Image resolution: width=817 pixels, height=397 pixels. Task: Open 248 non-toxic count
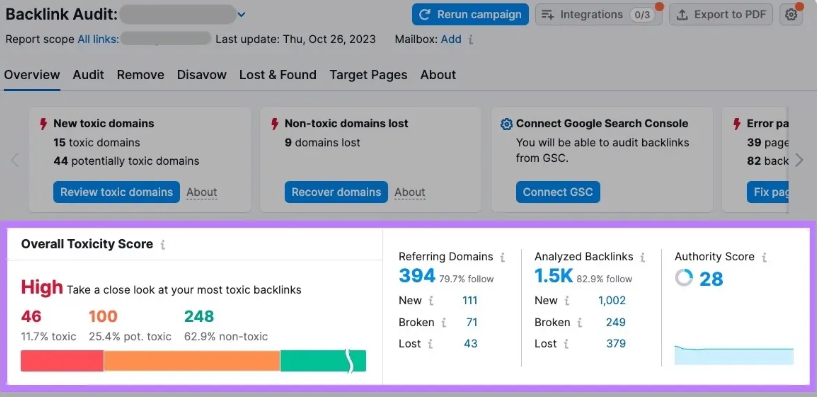[199, 316]
